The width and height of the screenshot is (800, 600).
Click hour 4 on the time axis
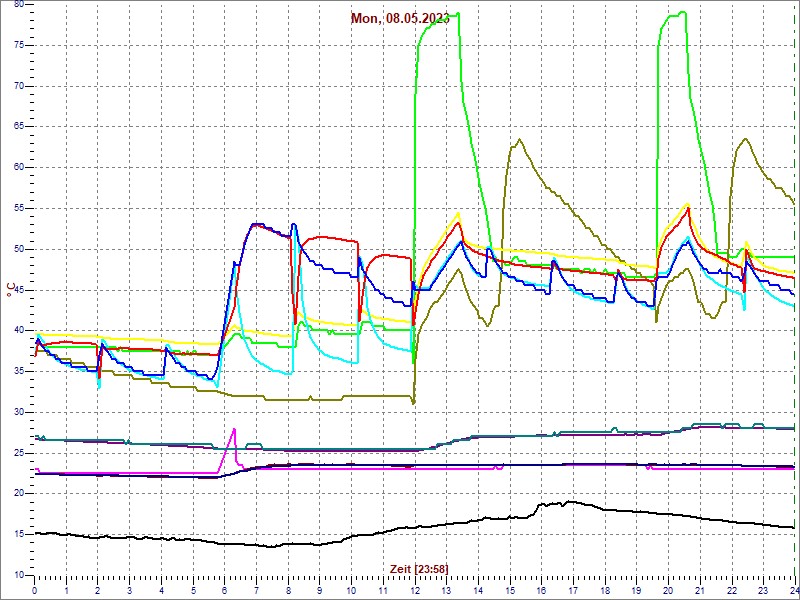tap(161, 590)
